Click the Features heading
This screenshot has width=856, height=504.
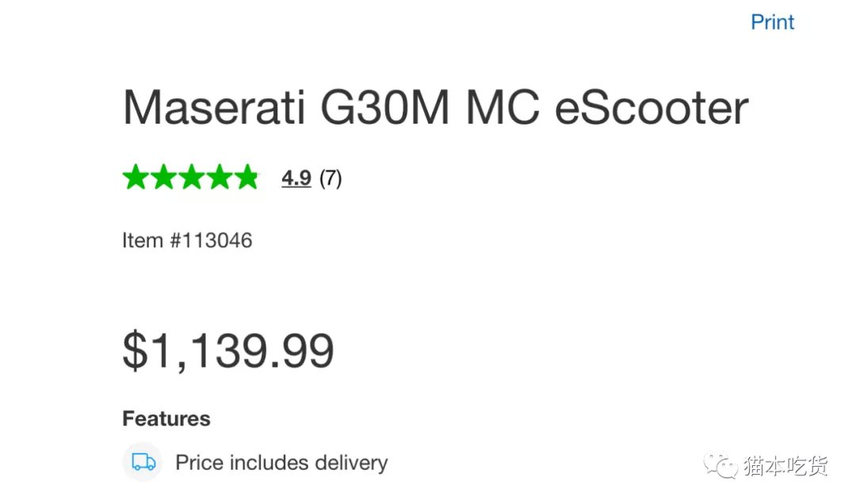point(166,419)
